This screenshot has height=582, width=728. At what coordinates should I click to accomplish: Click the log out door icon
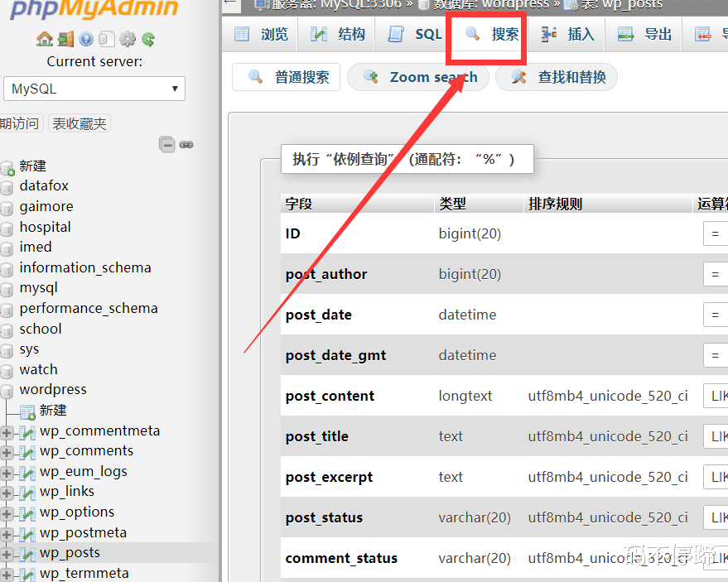click(65, 39)
